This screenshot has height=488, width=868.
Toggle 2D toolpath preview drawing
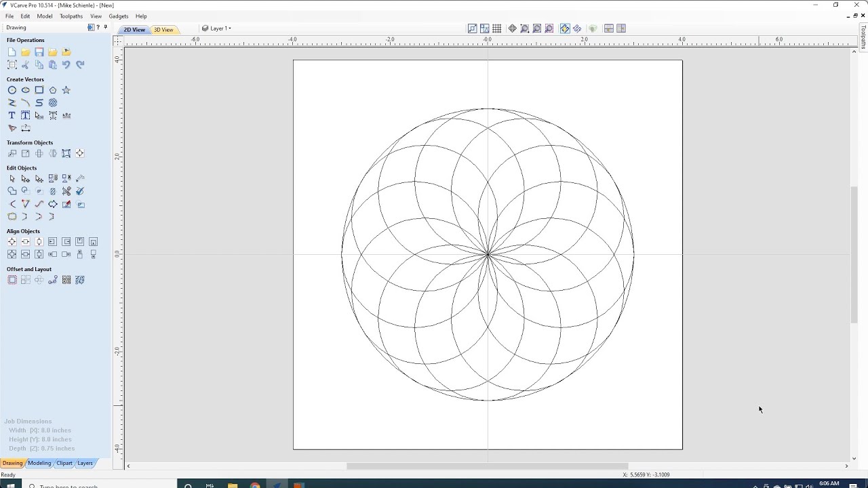coord(565,28)
